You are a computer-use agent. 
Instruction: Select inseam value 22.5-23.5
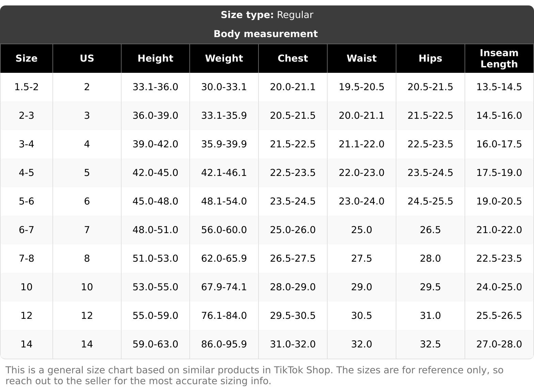[499, 259]
